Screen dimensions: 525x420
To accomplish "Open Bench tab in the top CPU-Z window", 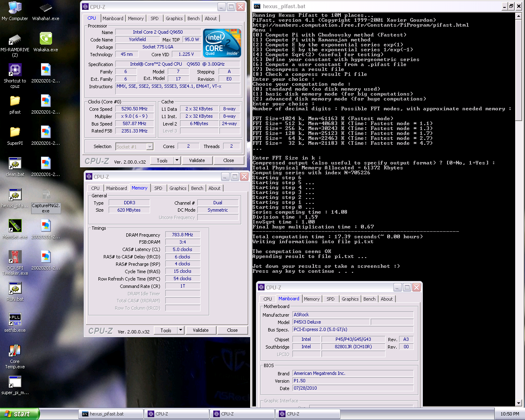I will coord(194,18).
